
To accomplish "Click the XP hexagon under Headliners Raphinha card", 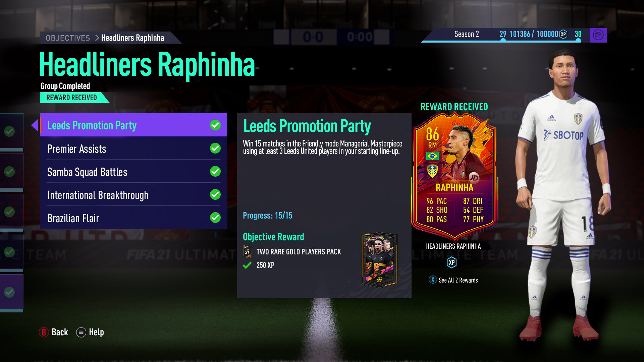I will pos(452,262).
